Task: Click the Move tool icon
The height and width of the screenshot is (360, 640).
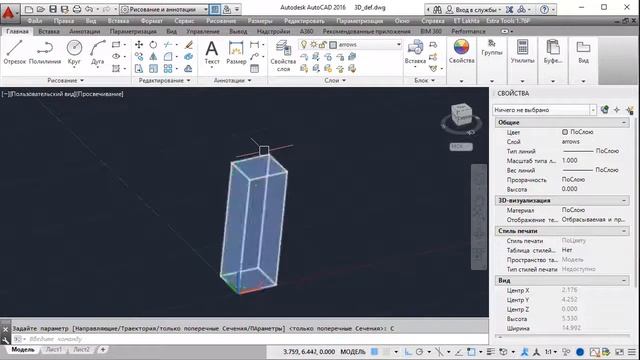Action: (139, 44)
